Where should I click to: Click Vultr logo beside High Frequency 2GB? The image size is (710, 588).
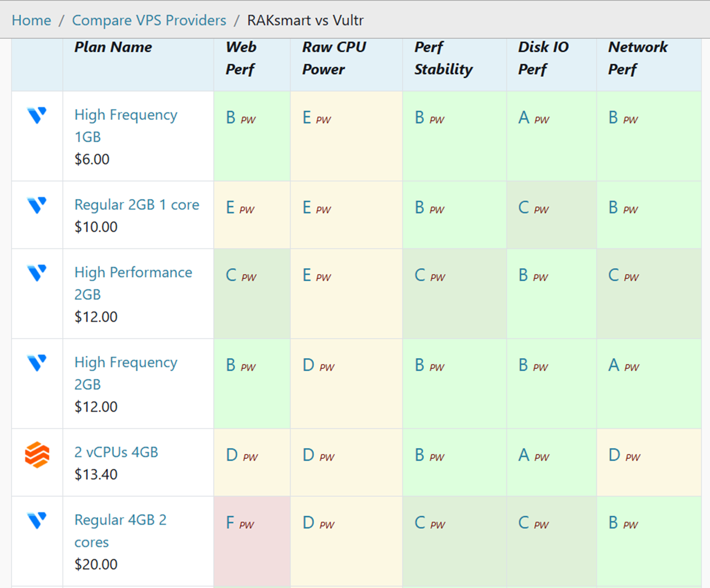click(37, 362)
